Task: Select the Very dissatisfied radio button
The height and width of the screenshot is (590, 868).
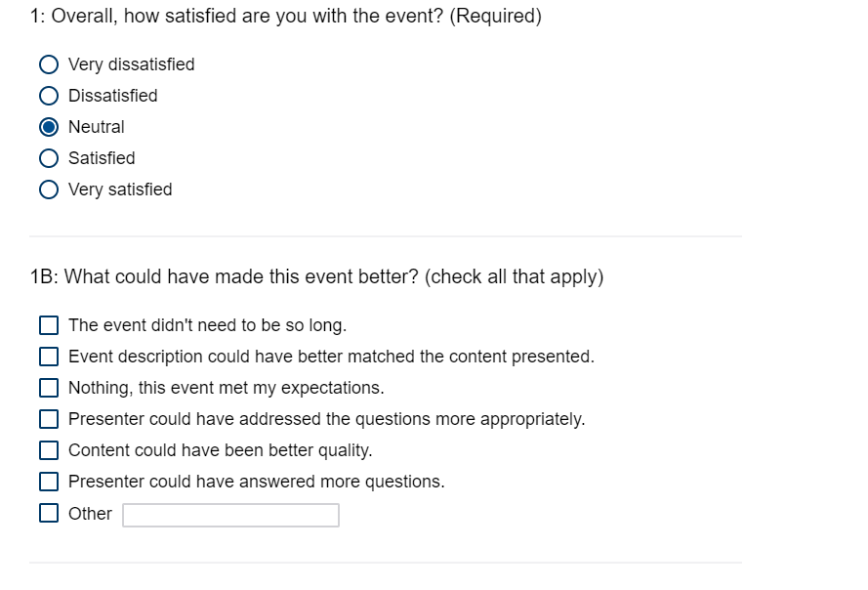Action: click(x=49, y=64)
